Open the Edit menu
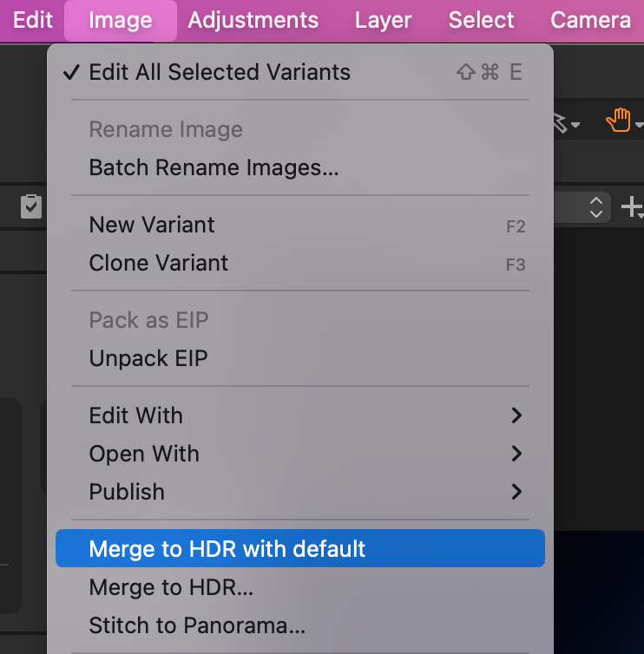The height and width of the screenshot is (654, 644). pyautogui.click(x=33, y=20)
